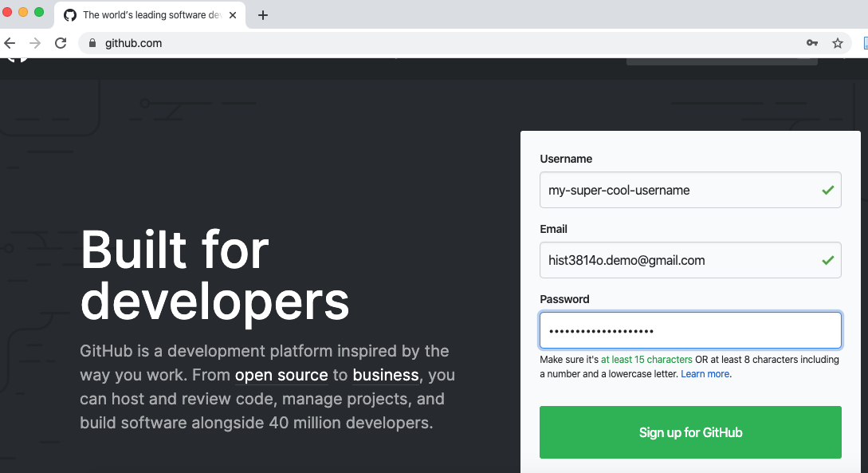Click the Email input field
Image resolution: width=868 pixels, height=473 pixels.
[690, 260]
